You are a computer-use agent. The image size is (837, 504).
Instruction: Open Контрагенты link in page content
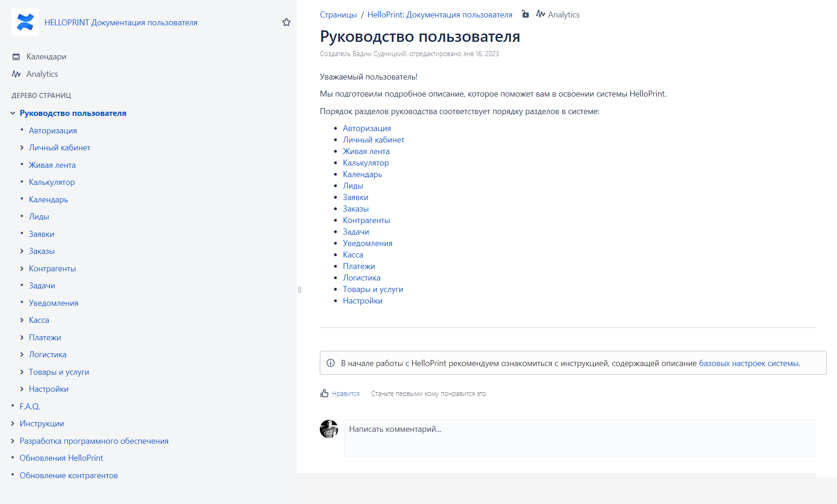(366, 220)
